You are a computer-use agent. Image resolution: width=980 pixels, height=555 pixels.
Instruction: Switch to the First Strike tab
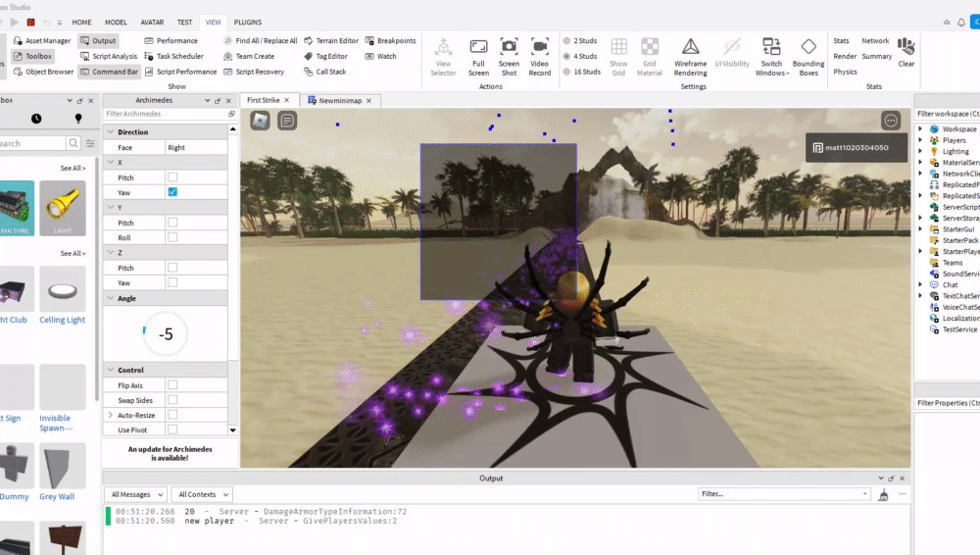(263, 100)
